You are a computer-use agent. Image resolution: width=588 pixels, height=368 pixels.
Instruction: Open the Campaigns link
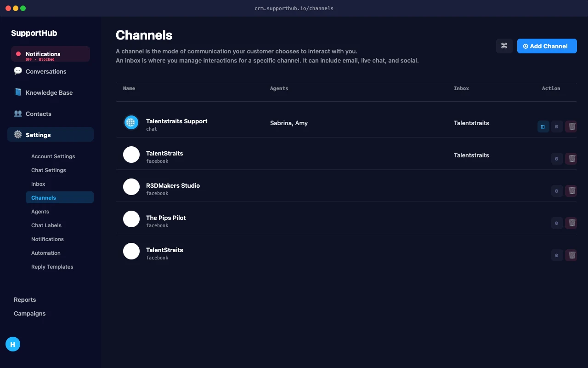coord(30,313)
